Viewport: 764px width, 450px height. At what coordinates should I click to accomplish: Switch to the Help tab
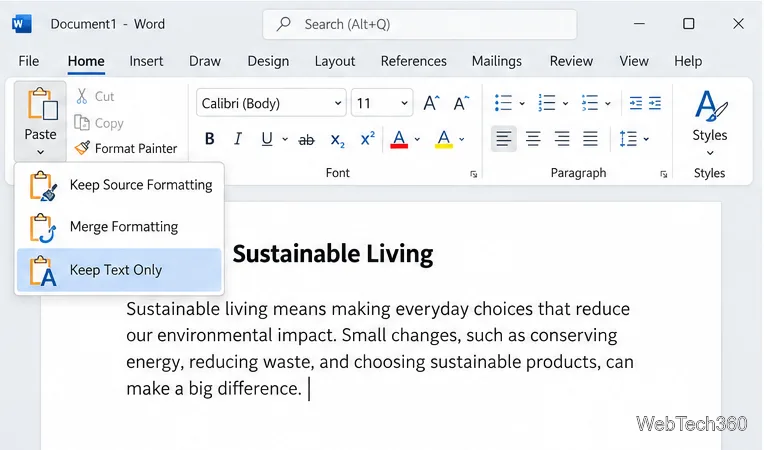[688, 61]
